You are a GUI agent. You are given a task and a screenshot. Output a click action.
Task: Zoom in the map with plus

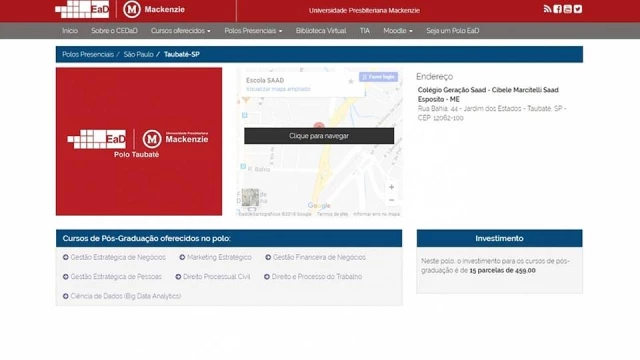391,187
